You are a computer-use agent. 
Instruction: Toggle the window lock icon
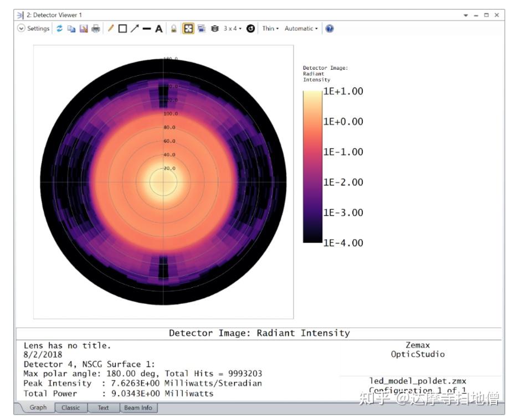pyautogui.click(x=174, y=29)
